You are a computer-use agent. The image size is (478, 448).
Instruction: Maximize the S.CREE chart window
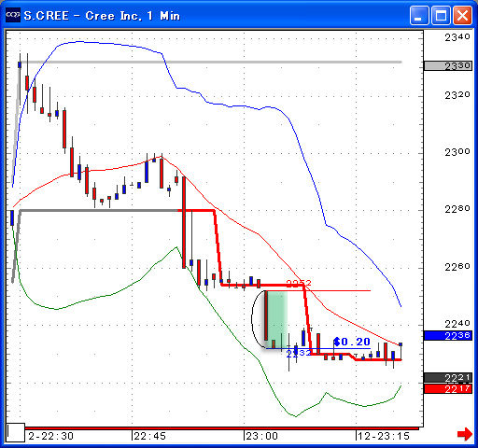pos(441,15)
